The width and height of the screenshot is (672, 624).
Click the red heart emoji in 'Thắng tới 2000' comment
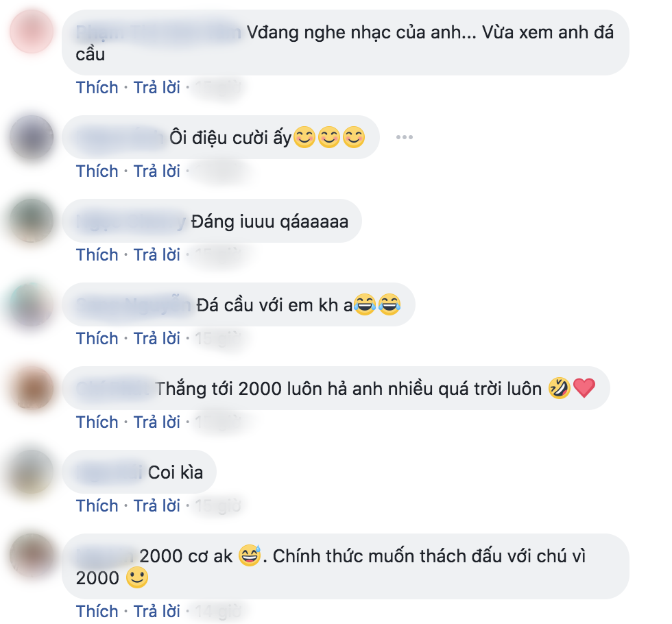(x=584, y=388)
